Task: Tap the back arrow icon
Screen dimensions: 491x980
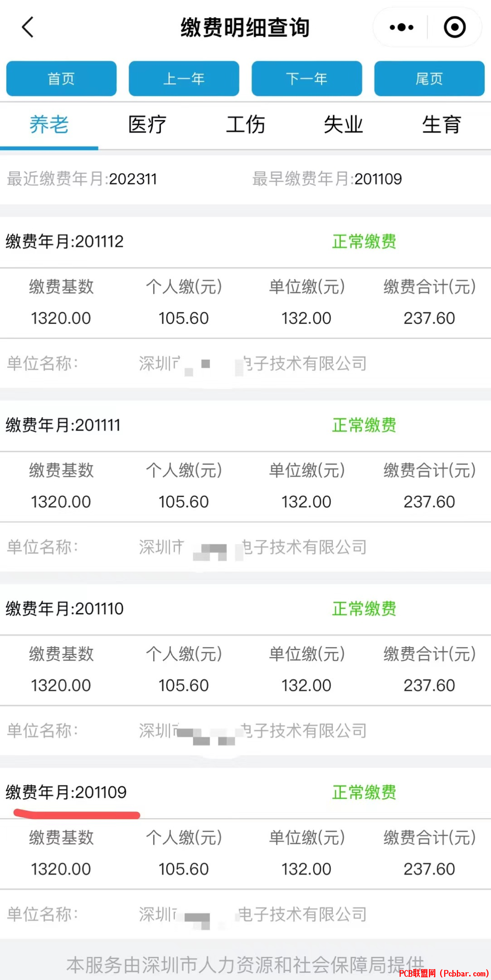Action: tap(28, 27)
